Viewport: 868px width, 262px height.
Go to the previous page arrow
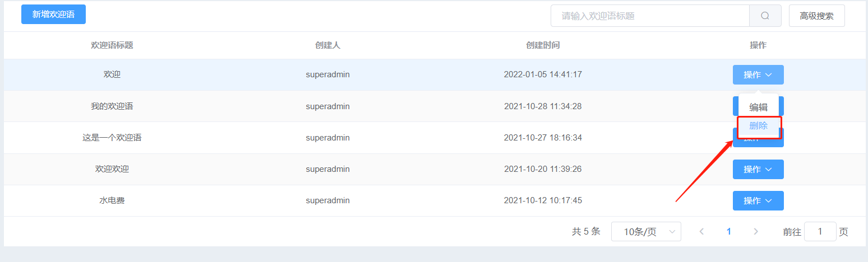[x=701, y=231]
